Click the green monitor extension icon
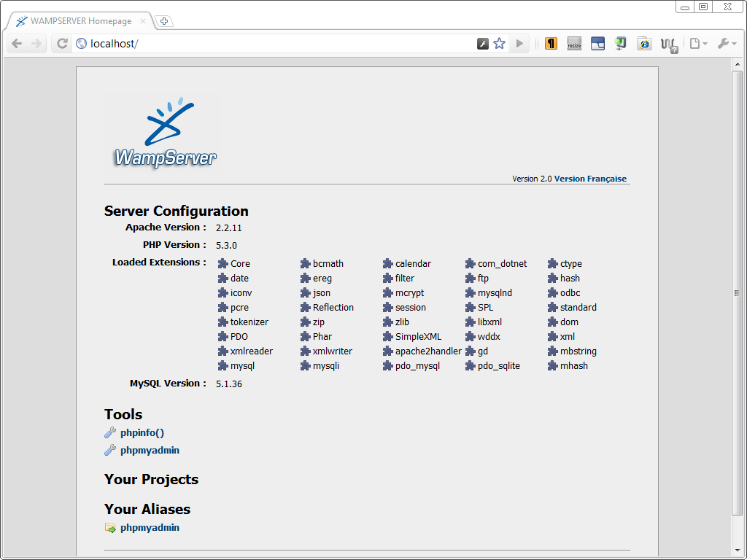Screen dimensions: 747x560 [620, 44]
